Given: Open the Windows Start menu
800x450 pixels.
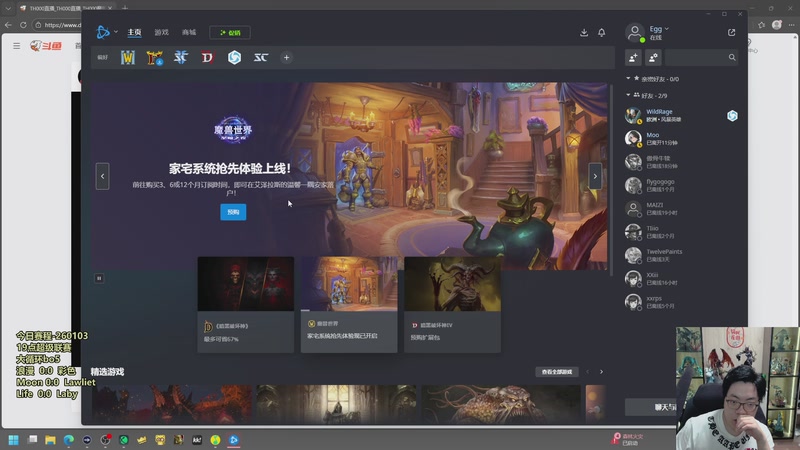Looking at the screenshot, I should coord(13,440).
